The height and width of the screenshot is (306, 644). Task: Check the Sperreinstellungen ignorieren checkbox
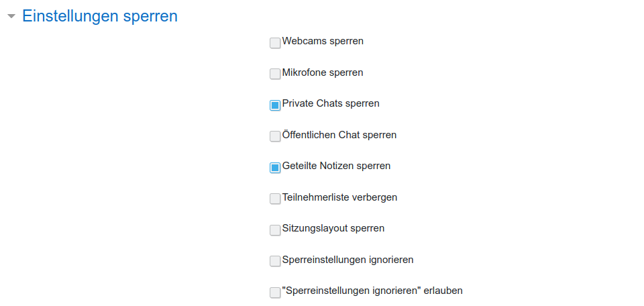tap(275, 261)
